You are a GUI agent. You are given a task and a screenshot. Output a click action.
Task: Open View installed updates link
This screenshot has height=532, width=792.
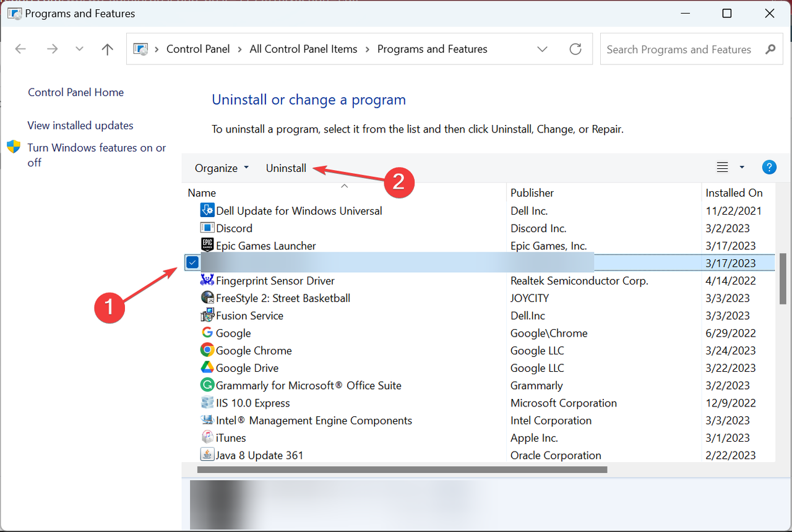click(x=80, y=126)
